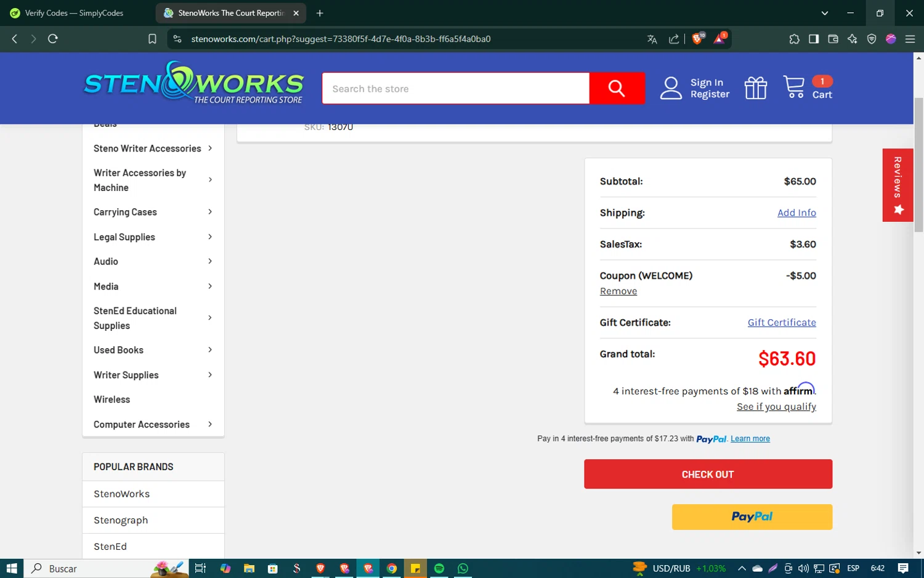Click Register link
The image size is (924, 578).
coord(710,94)
